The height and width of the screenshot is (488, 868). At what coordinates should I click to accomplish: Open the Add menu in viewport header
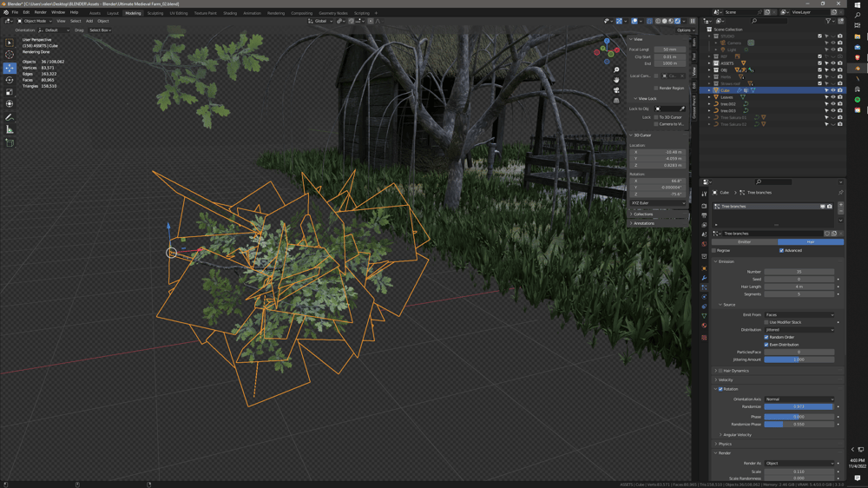[x=89, y=21]
